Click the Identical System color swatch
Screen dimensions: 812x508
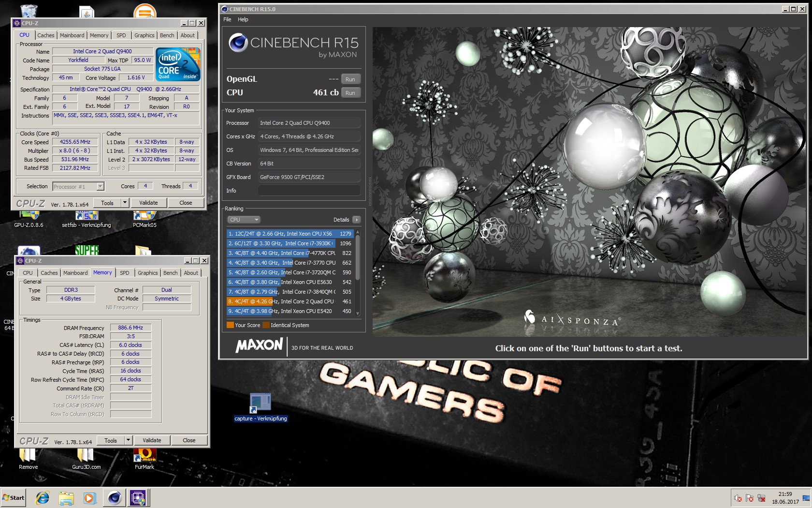tap(266, 325)
